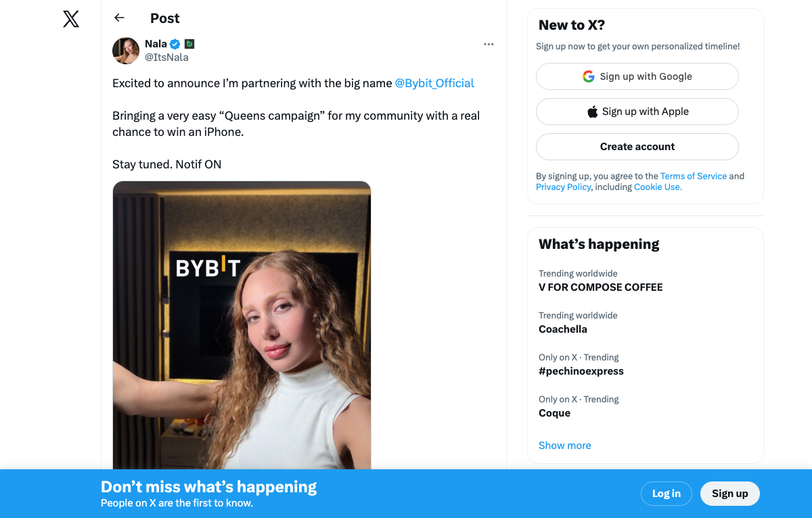Open the Privacy Policy link
812x518 pixels.
(x=563, y=187)
